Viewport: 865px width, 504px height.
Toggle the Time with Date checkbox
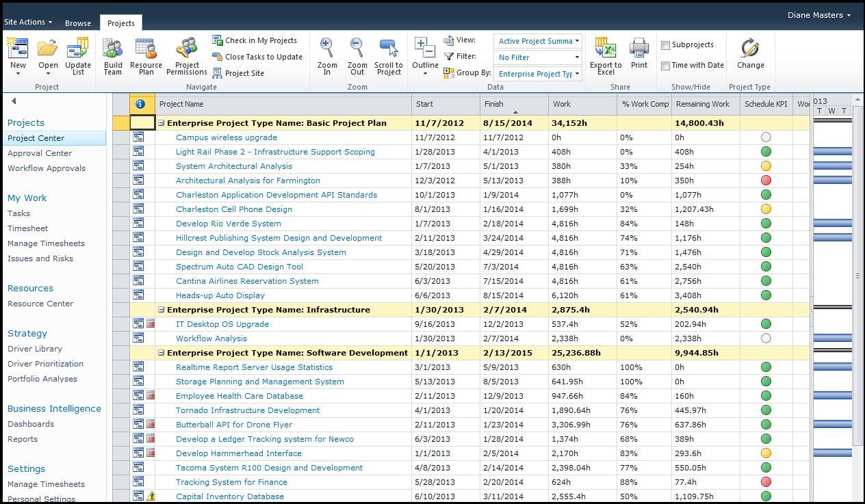pos(665,66)
